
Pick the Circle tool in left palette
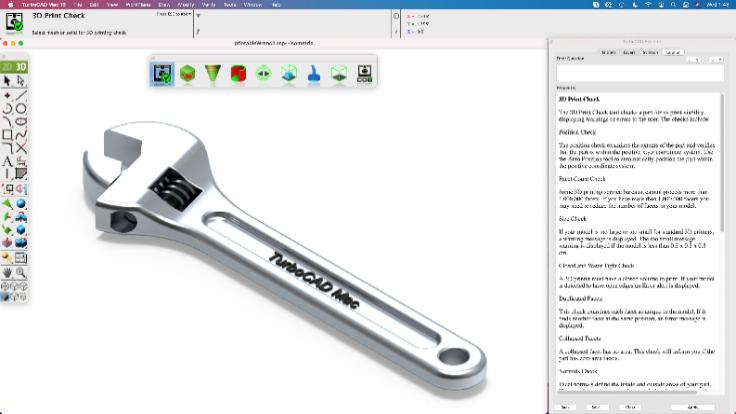[x=21, y=108]
